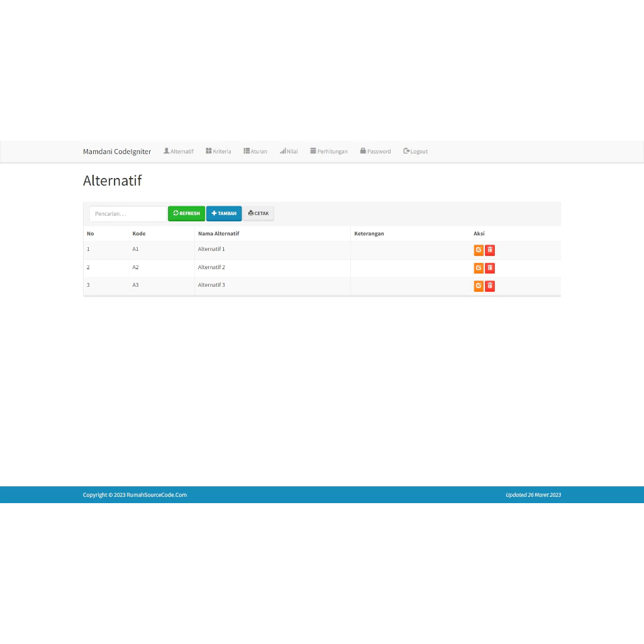Open the Alternatif menu in navbar

[x=178, y=151]
